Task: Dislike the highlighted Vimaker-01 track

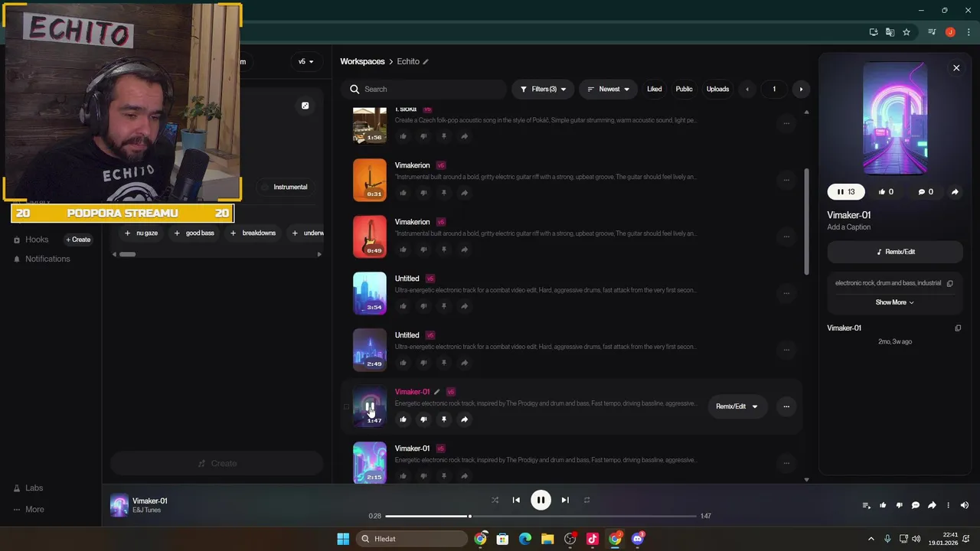Action: point(423,419)
